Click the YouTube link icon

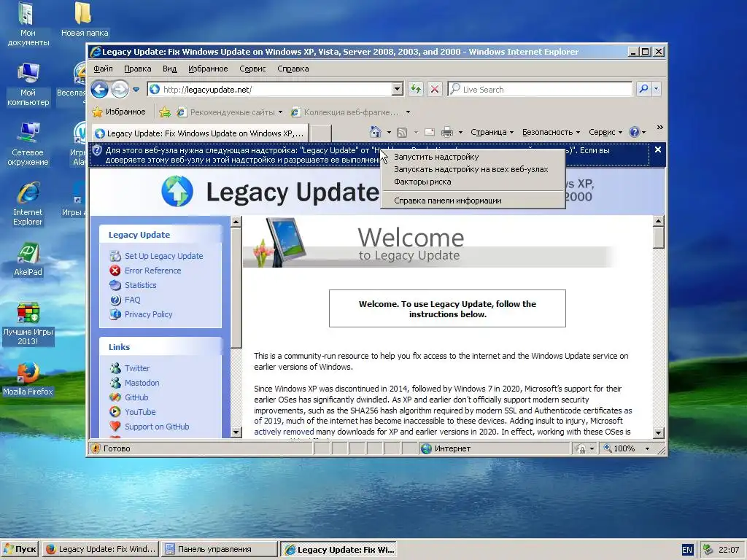pos(115,412)
